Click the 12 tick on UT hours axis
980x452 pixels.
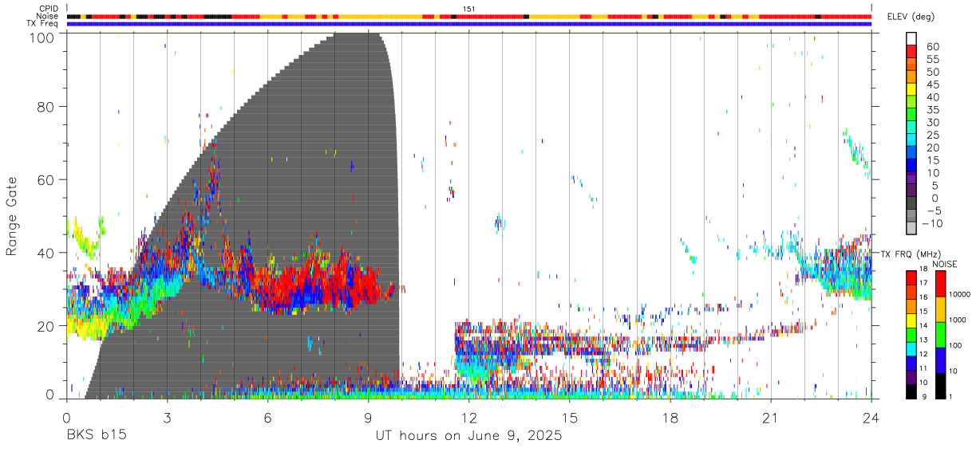click(x=468, y=419)
